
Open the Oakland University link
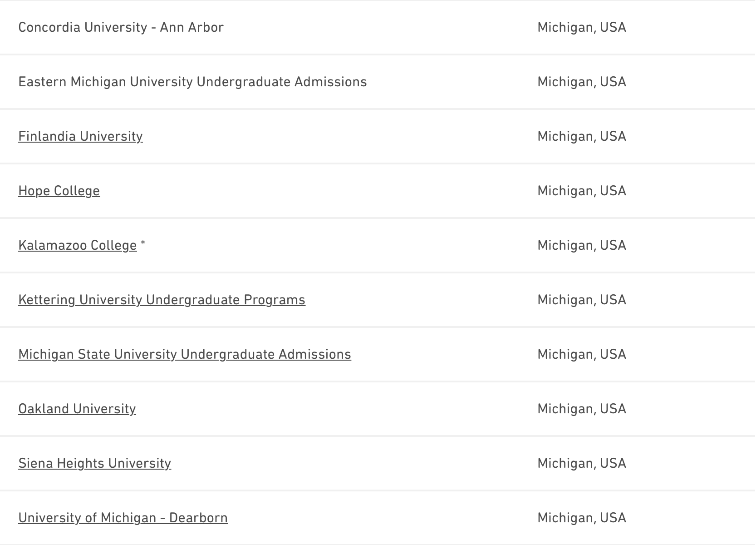77,409
